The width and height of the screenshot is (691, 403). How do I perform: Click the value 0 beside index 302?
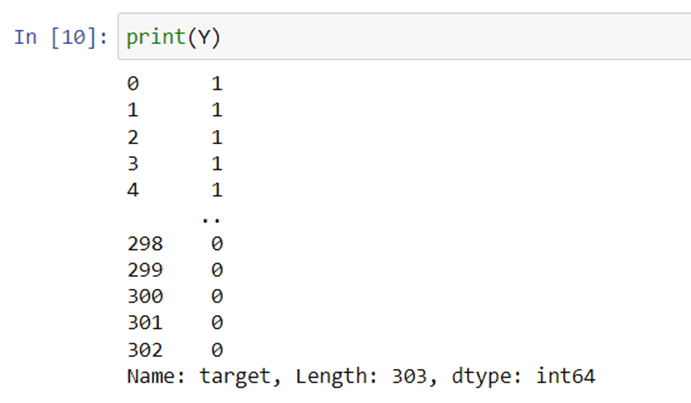tap(217, 350)
